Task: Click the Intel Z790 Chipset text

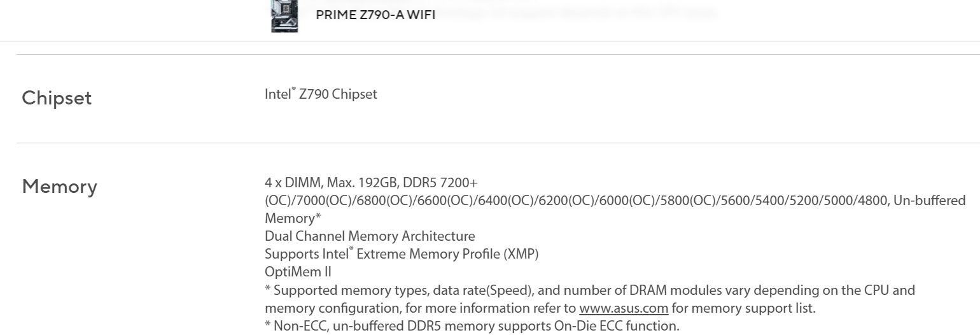Action: point(321,94)
